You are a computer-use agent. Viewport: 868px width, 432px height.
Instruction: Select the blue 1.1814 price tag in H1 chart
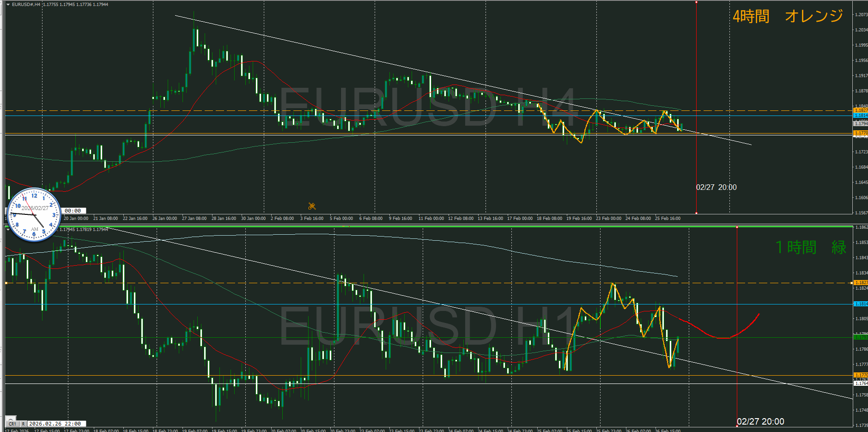click(861, 304)
